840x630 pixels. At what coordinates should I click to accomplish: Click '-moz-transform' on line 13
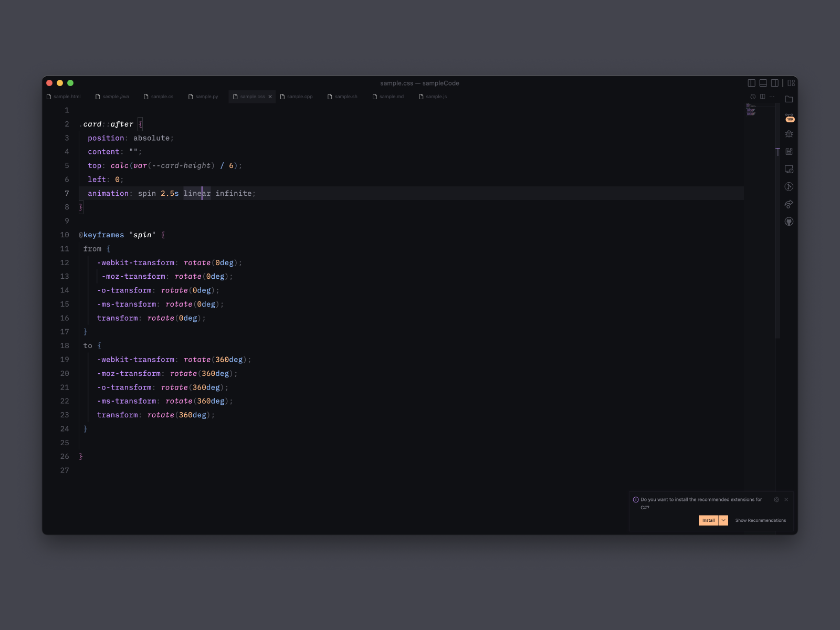[133, 276]
